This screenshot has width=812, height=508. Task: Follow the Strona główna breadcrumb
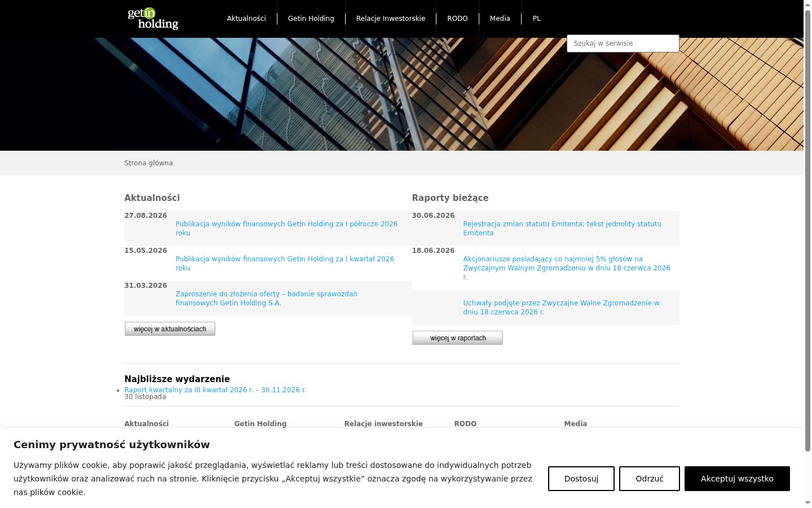click(149, 163)
